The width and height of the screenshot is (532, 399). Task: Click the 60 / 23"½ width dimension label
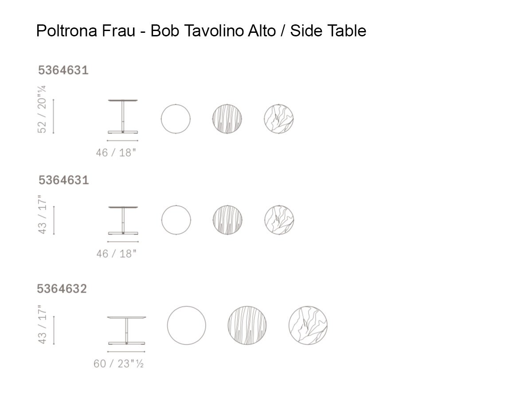coord(118,364)
